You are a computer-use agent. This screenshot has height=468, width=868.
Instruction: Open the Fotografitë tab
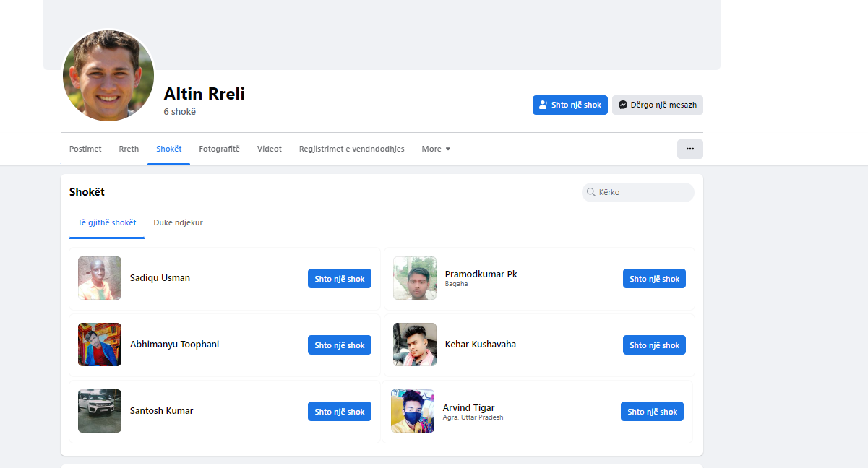[x=219, y=149]
